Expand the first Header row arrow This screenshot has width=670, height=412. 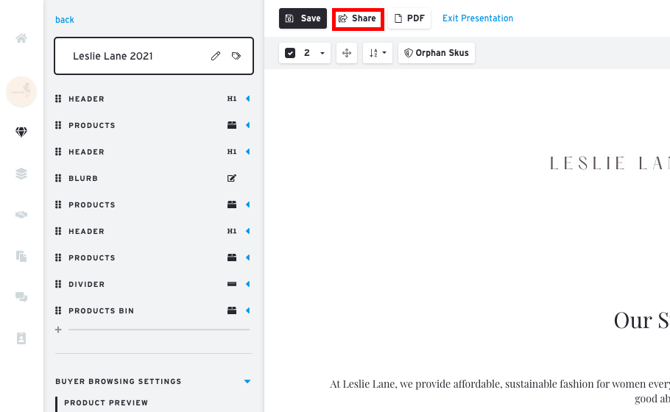coord(248,99)
